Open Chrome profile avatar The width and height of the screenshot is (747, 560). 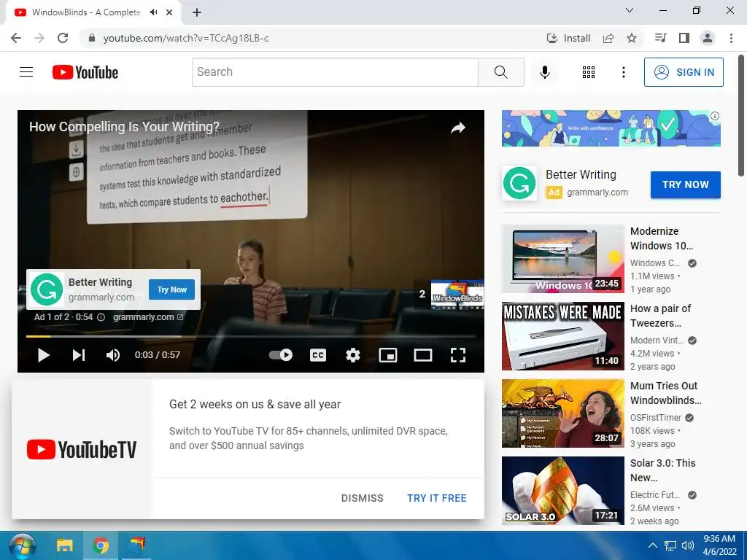708,38
